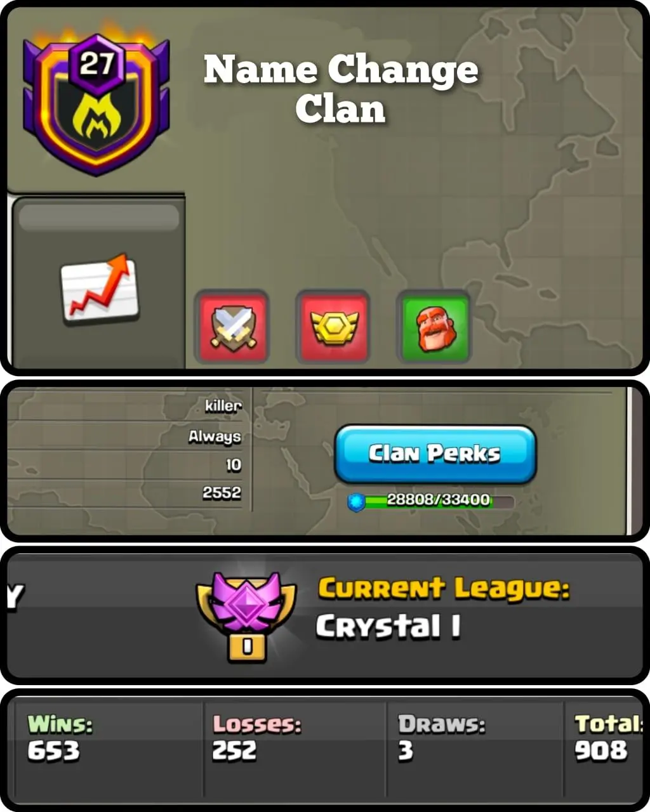Click the 2552 required trophies value
650x812 pixels.
pyautogui.click(x=222, y=492)
